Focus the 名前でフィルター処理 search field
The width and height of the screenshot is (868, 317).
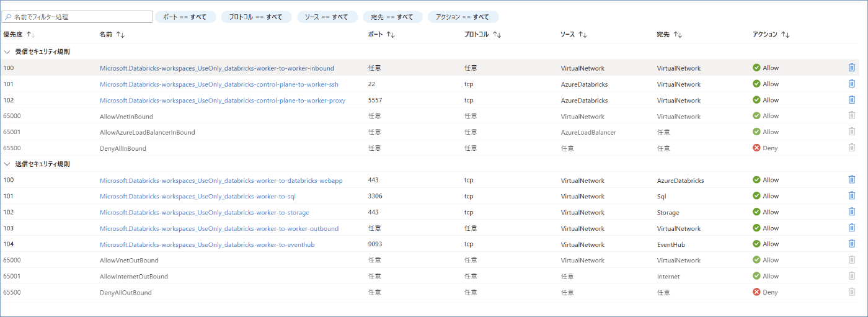(77, 17)
